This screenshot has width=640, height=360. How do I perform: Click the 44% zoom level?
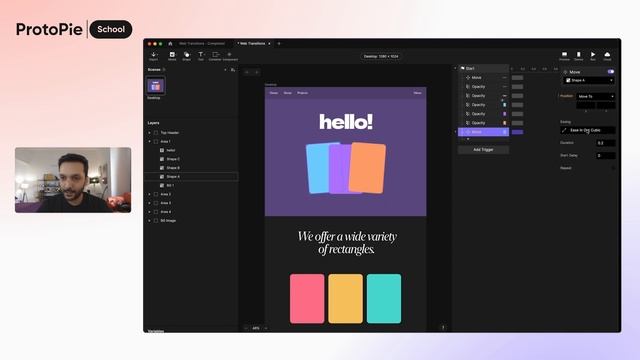click(256, 328)
